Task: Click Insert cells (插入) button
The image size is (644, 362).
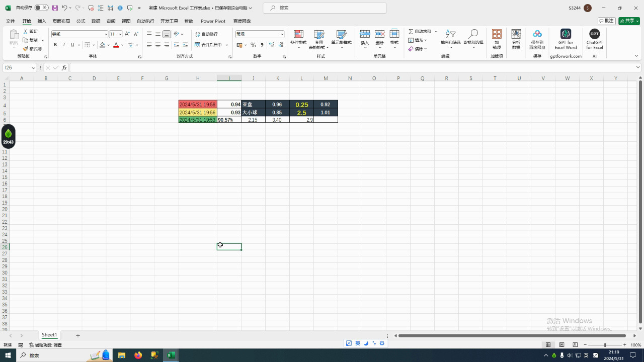Action: (365, 39)
